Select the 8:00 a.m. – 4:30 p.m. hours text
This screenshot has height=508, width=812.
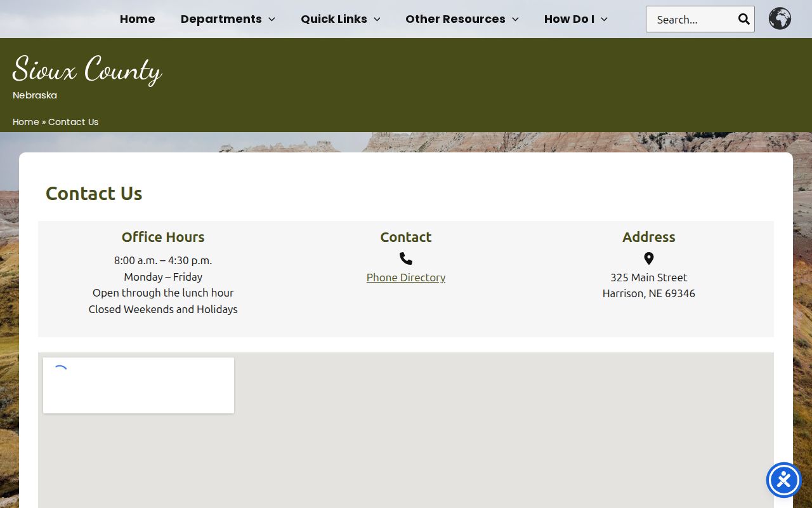[x=163, y=260]
